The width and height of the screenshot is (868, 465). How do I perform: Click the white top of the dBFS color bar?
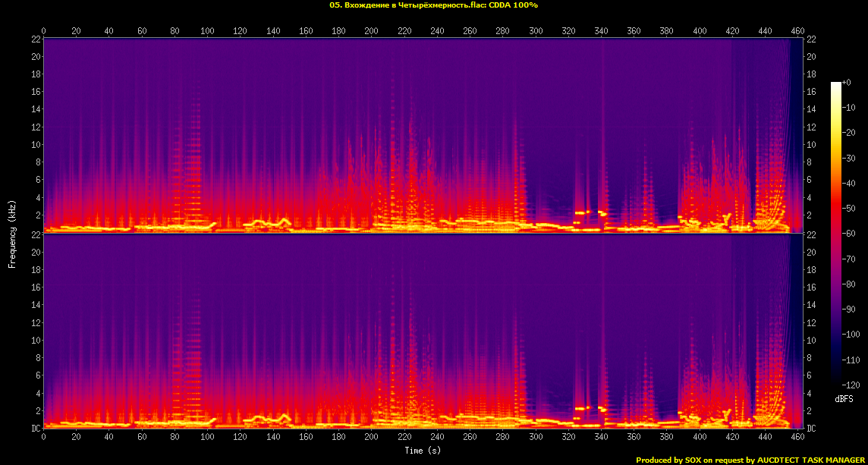(x=835, y=85)
